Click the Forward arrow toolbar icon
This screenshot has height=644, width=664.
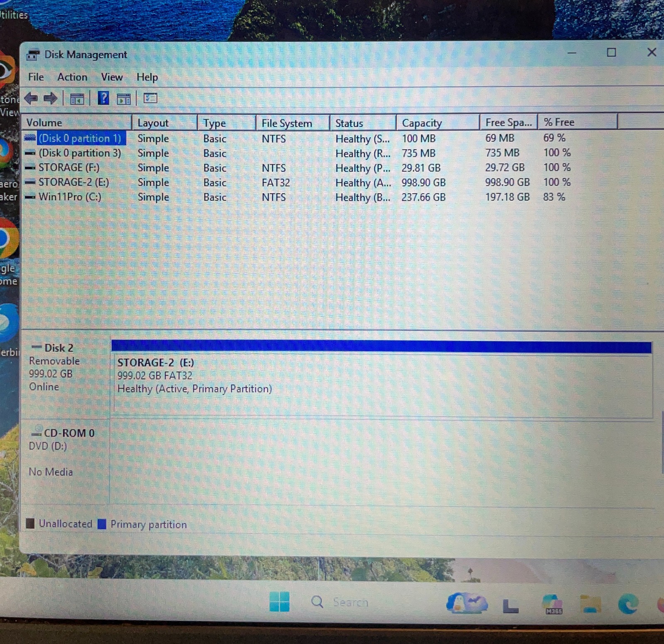[x=51, y=98]
